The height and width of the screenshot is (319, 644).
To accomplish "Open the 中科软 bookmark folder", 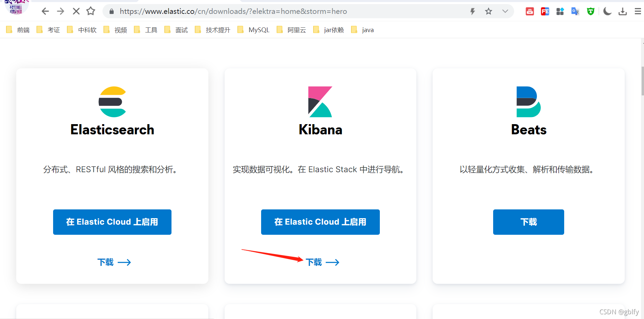I will pyautogui.click(x=82, y=30).
